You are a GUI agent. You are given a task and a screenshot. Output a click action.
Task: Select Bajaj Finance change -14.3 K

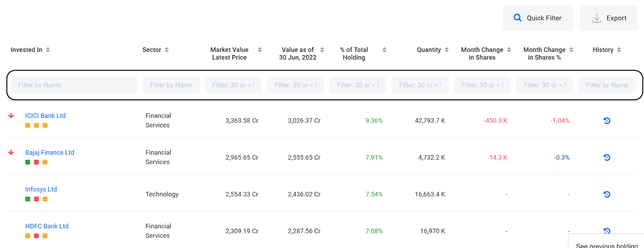497,158
